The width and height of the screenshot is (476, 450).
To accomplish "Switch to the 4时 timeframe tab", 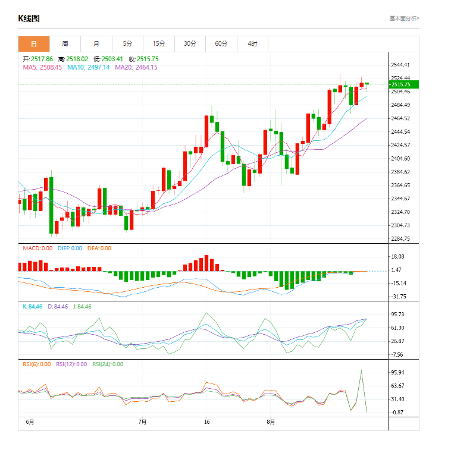I will pyautogui.click(x=252, y=44).
